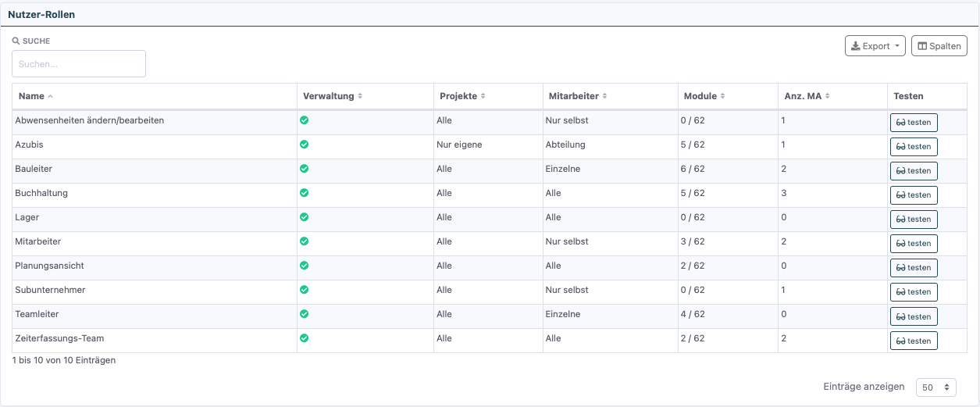980x407 pixels.
Task: Click '4 / 62' modules value
Action: click(x=693, y=314)
